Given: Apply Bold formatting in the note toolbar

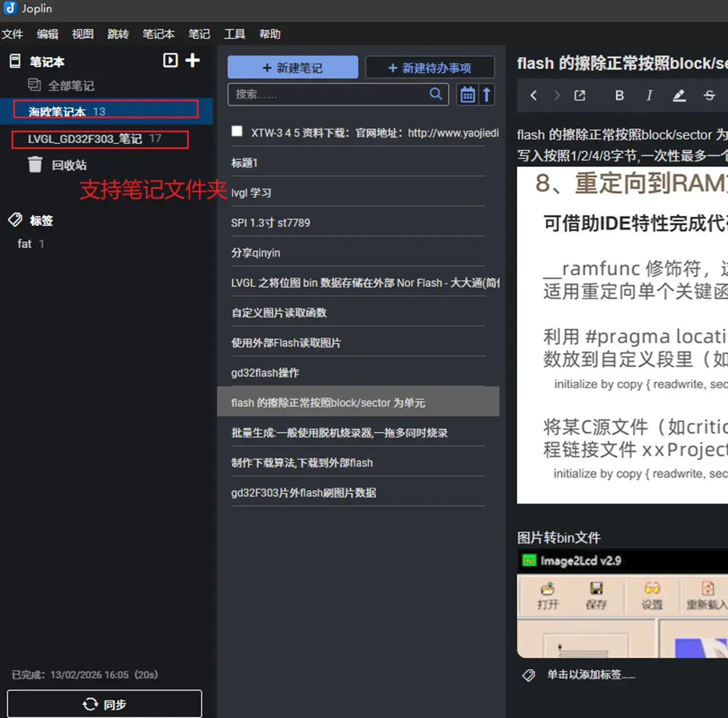Looking at the screenshot, I should [x=619, y=95].
